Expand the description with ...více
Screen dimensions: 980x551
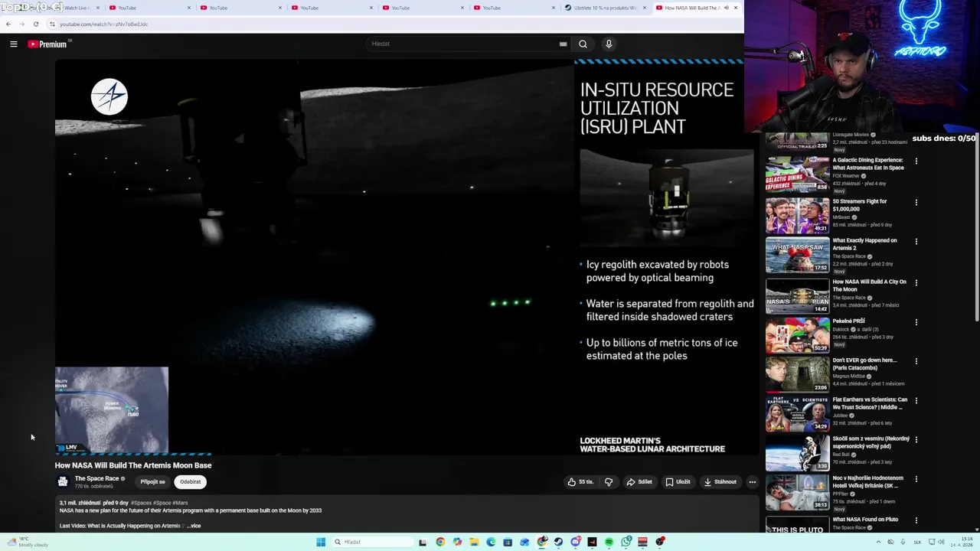[x=194, y=526]
